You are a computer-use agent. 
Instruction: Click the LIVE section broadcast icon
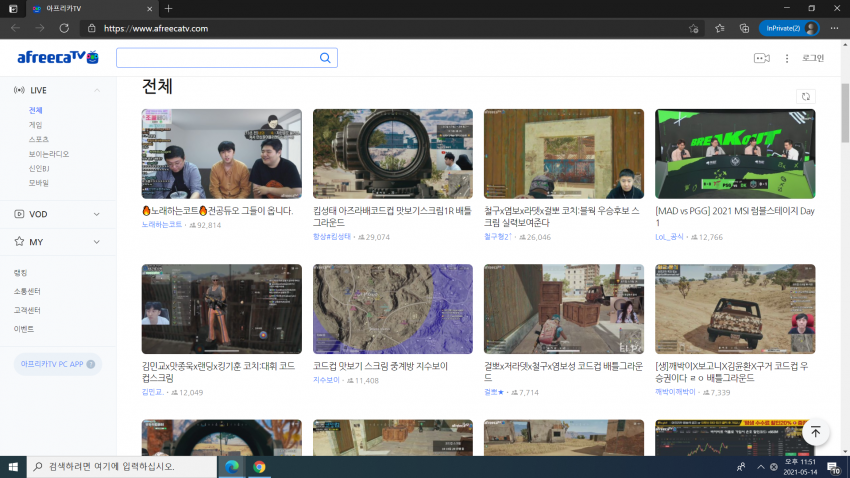point(19,90)
